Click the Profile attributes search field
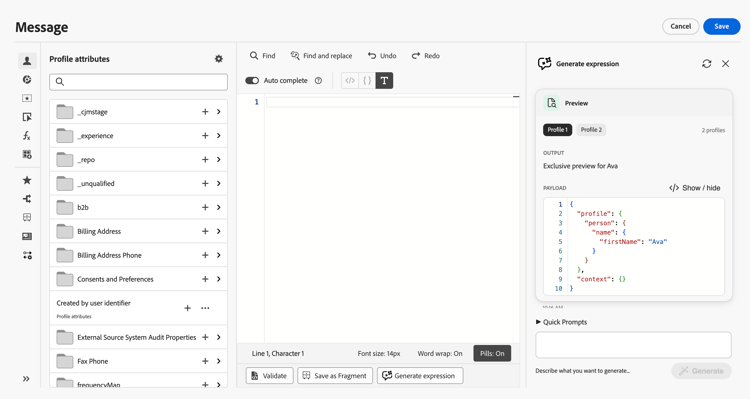The height and width of the screenshot is (399, 750). pos(138,82)
